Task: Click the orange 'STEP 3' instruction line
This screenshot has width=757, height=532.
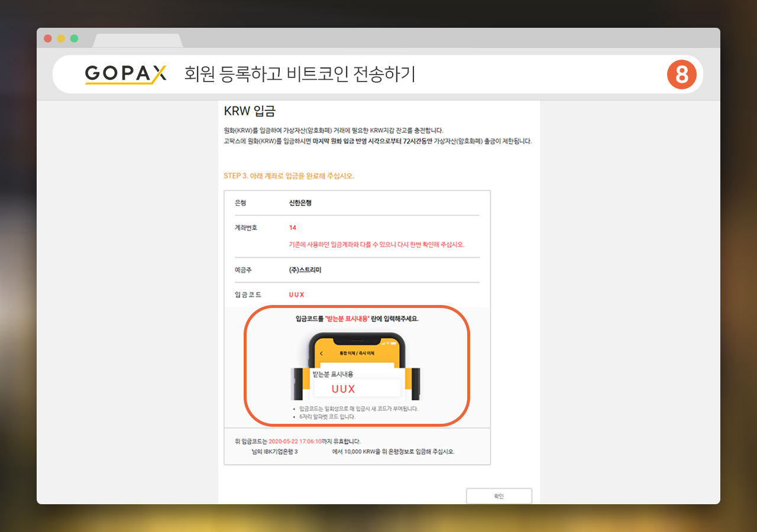Action: coord(289,176)
